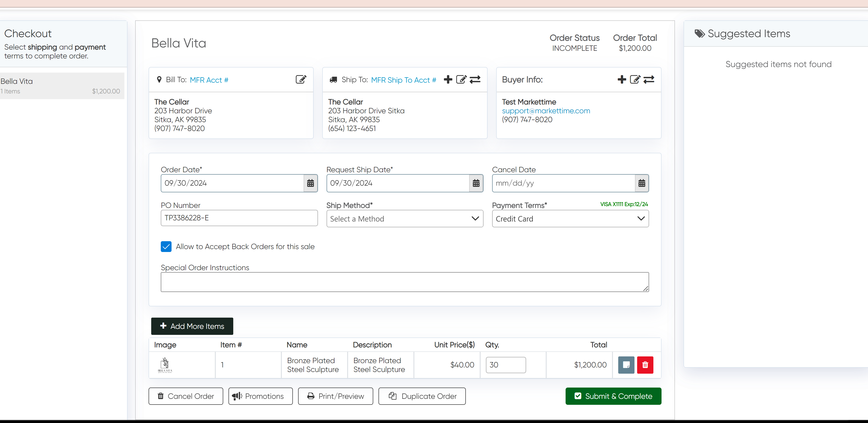The height and width of the screenshot is (423, 868).
Task: Edit the Buyer Info contact
Action: [x=635, y=80]
